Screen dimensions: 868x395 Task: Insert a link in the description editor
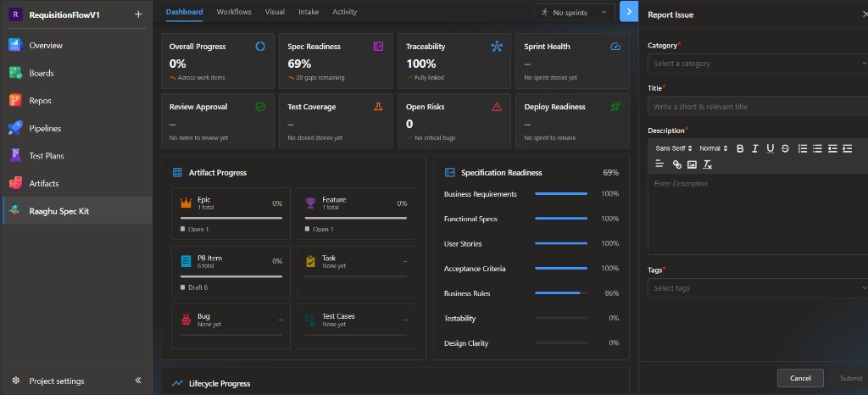pos(676,164)
